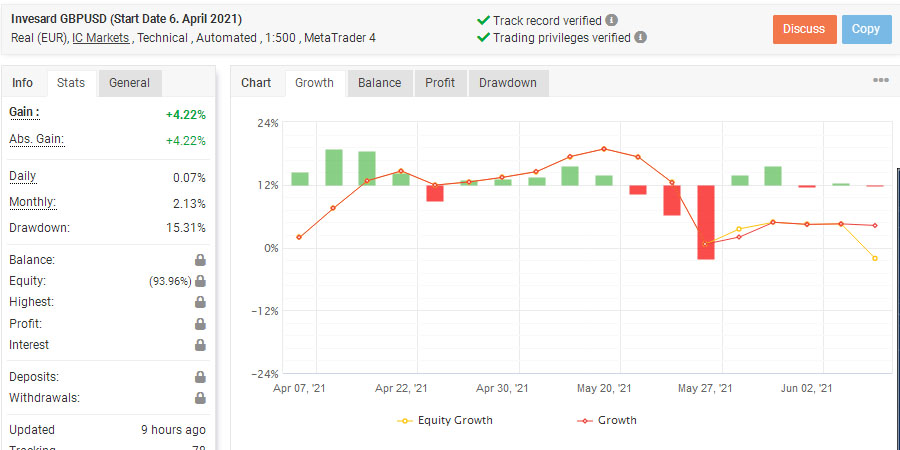This screenshot has height=450, width=900.
Task: Open the IC Markets broker link
Action: point(100,38)
